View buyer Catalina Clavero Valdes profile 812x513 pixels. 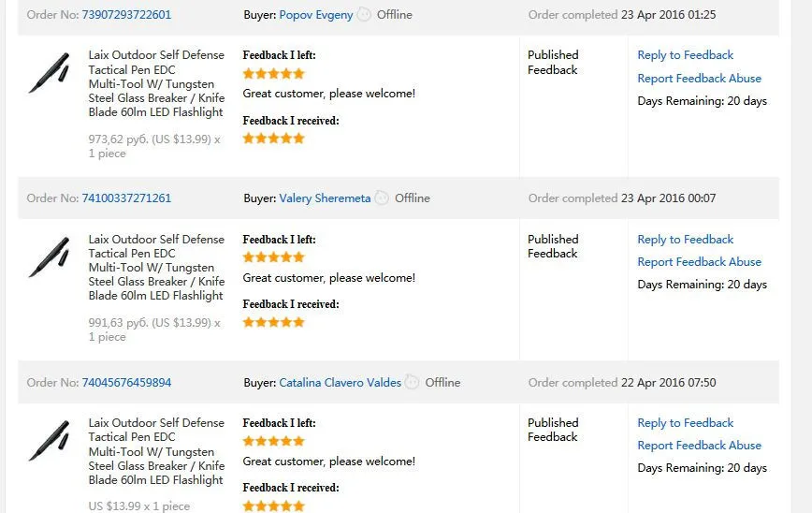tap(341, 383)
